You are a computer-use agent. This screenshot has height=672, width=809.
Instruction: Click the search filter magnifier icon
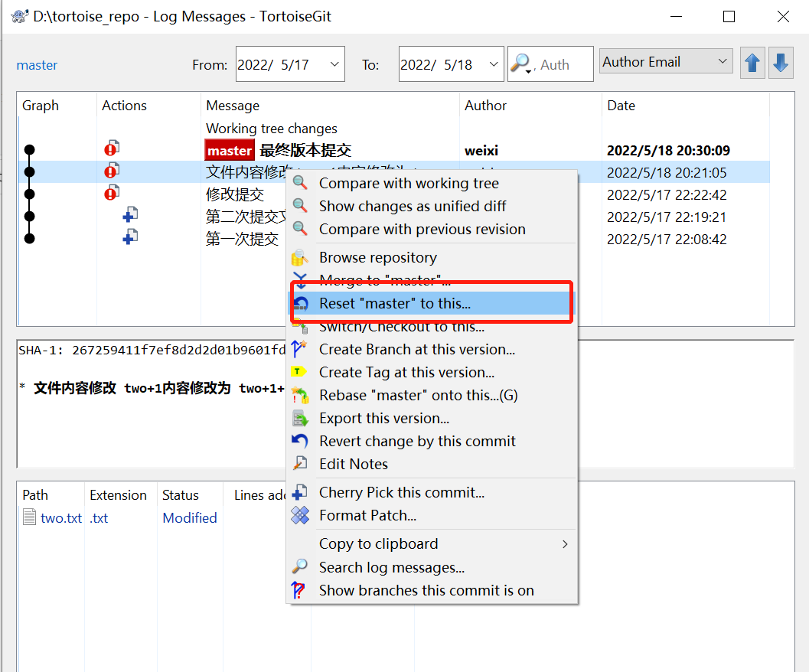click(520, 64)
